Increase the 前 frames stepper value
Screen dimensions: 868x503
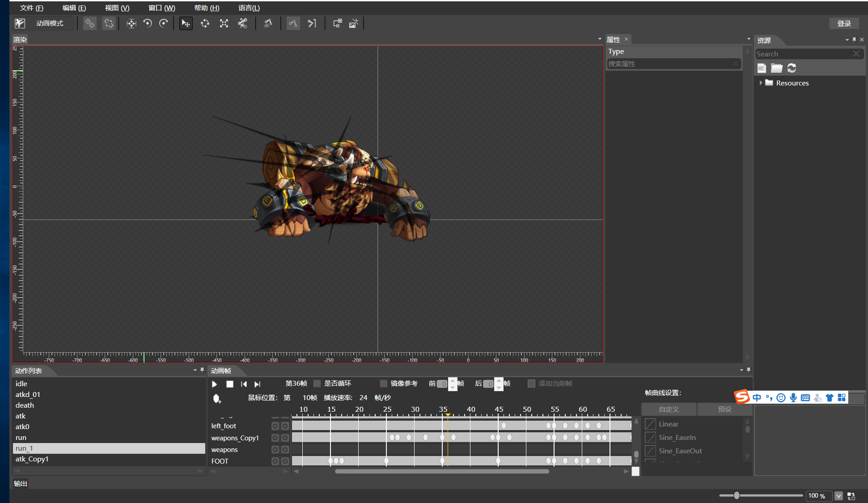tap(453, 381)
